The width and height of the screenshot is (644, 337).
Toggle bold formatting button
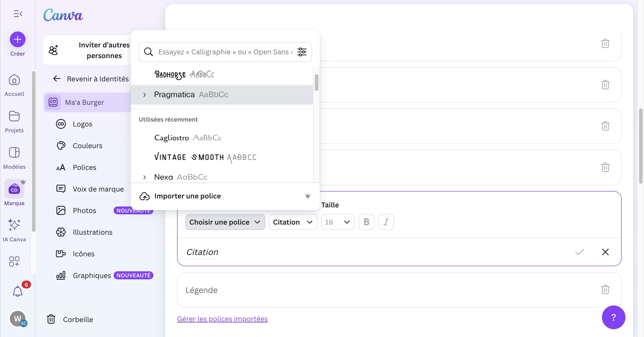[366, 222]
